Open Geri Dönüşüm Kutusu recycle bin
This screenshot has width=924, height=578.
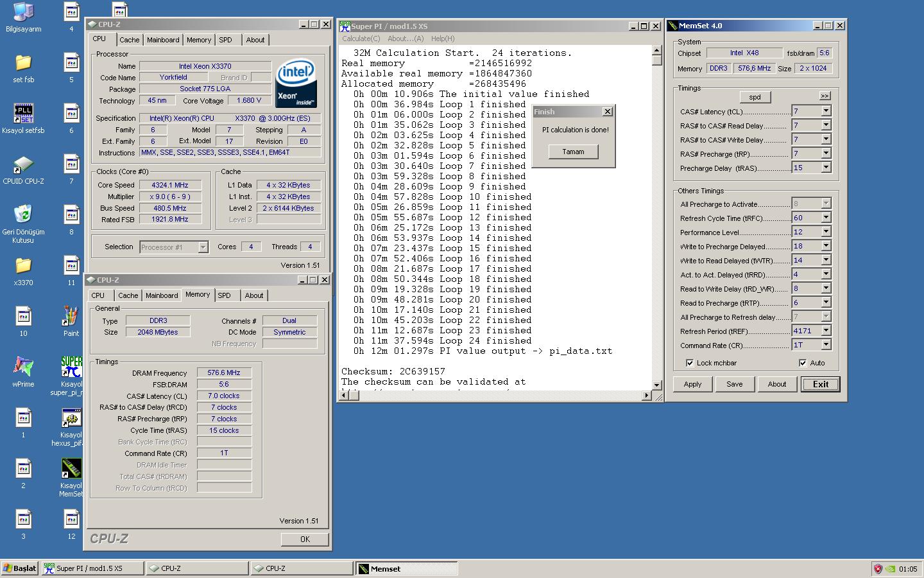(x=23, y=223)
